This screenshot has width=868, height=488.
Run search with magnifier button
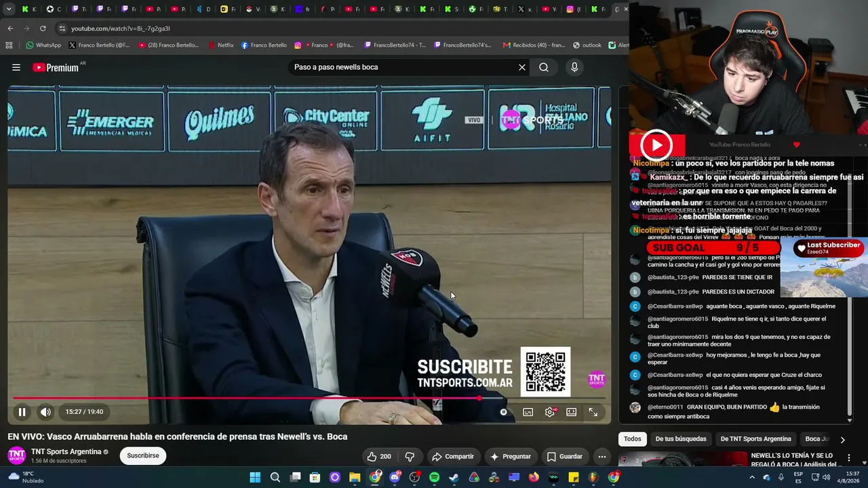[544, 67]
